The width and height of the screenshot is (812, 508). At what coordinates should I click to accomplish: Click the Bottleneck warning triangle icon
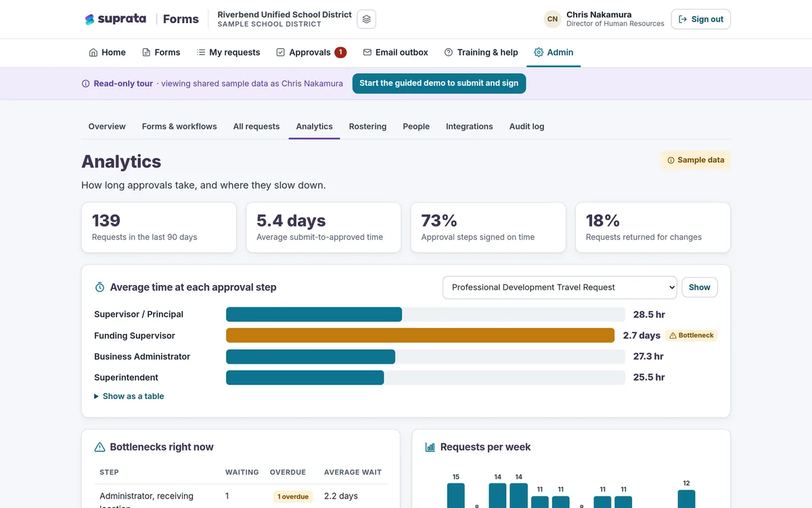tap(673, 335)
